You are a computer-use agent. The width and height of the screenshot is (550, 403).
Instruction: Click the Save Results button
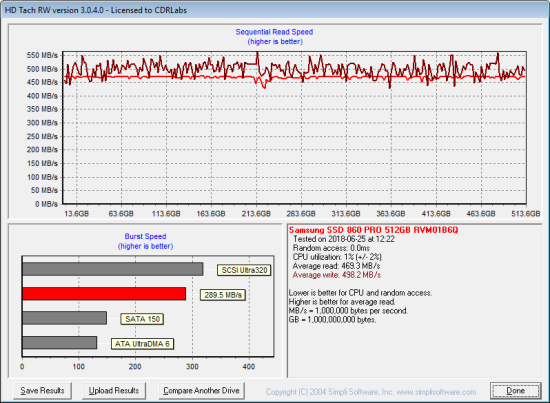tap(42, 391)
